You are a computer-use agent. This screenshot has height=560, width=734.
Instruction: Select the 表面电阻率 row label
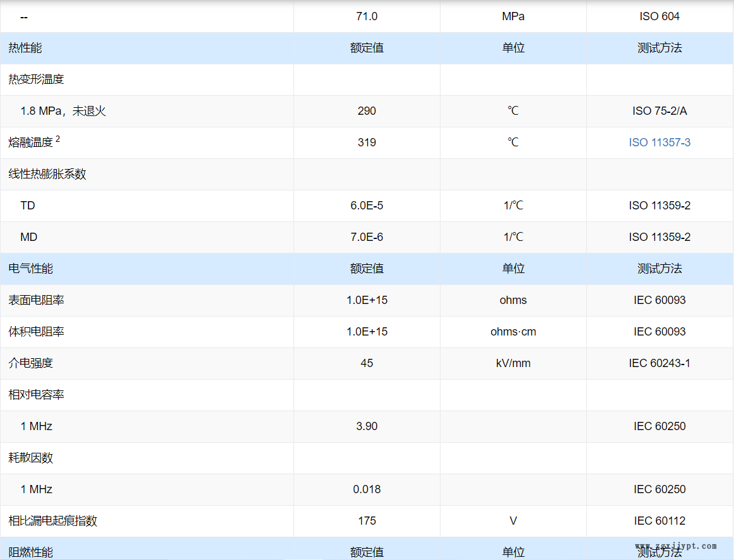pyautogui.click(x=36, y=300)
